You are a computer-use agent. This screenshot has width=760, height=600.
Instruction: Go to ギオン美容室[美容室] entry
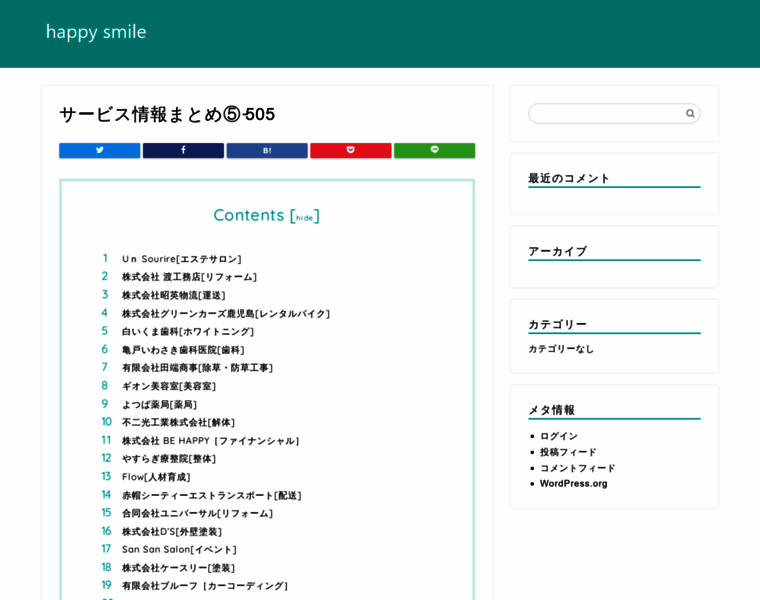coord(168,386)
